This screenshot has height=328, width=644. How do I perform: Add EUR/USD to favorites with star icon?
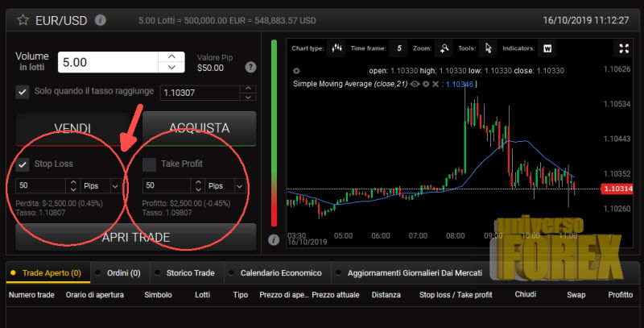click(x=23, y=19)
